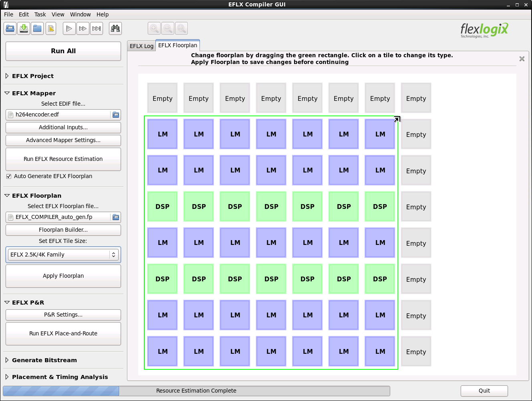Screen dimensions: 532x401
Task: Open the Floorplan Builder
Action: tap(63, 230)
